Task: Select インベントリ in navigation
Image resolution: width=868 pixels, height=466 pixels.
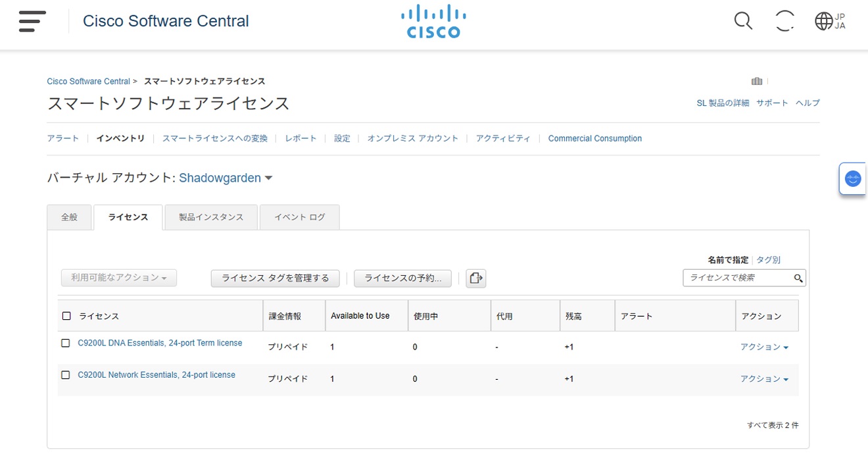Action: tap(120, 138)
